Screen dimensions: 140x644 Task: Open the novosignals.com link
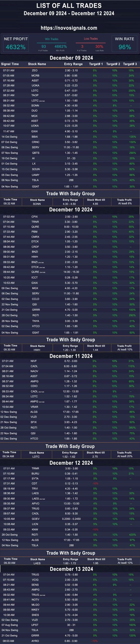click(x=69, y=28)
